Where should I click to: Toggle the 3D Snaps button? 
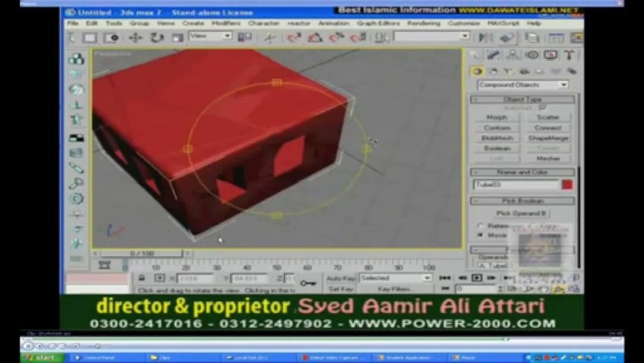[293, 37]
